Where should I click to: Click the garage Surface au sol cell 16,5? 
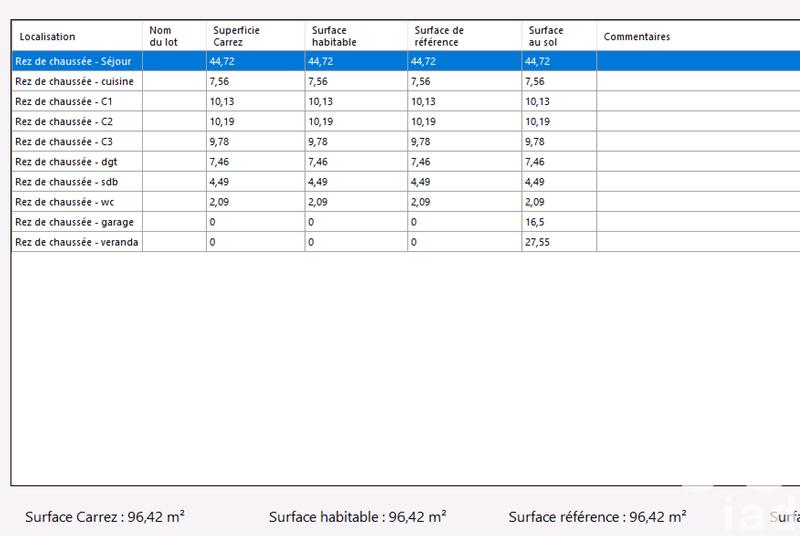point(559,221)
